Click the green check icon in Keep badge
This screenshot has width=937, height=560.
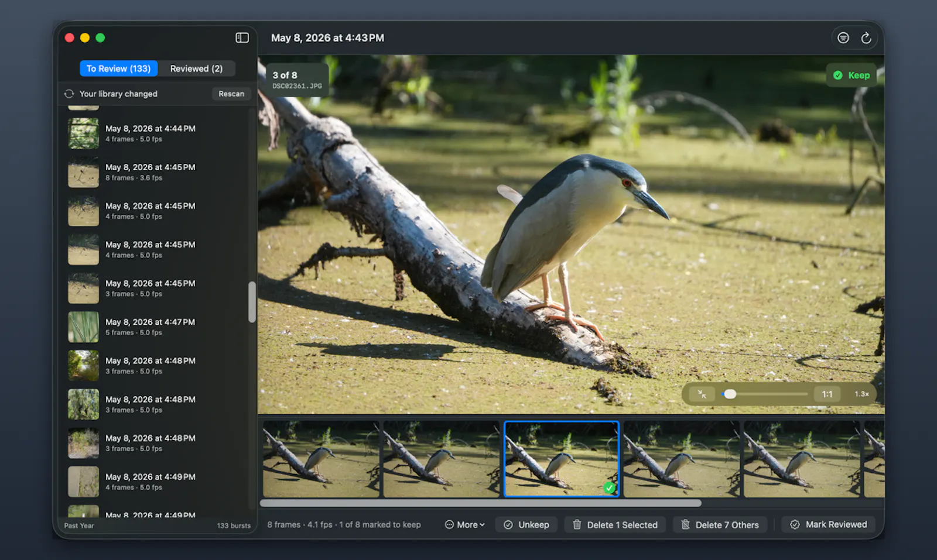point(838,75)
